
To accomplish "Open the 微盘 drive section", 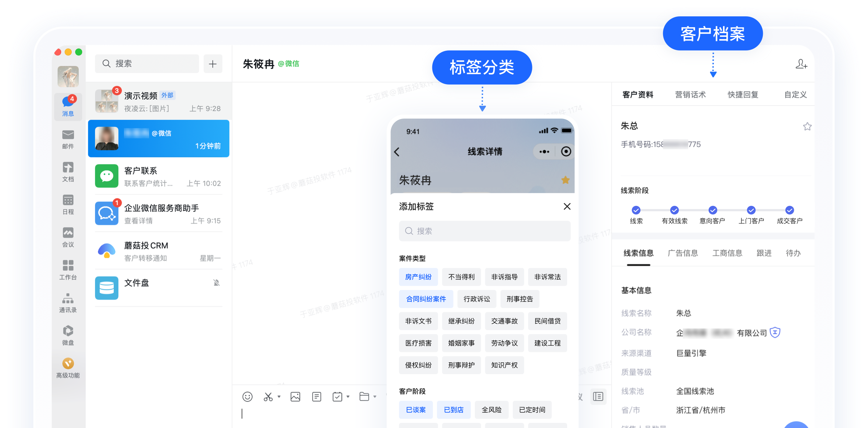I will coord(68,335).
